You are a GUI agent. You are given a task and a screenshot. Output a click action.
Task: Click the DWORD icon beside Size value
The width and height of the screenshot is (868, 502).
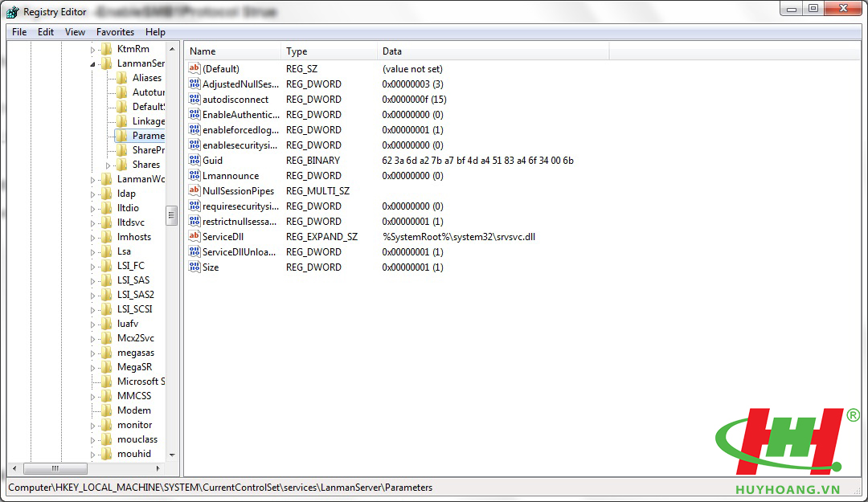[194, 267]
